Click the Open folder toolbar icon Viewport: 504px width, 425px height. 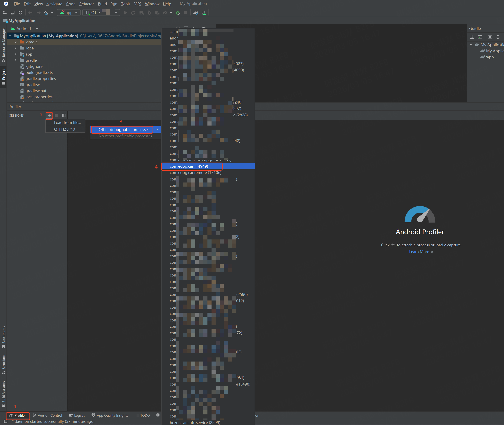[5, 13]
